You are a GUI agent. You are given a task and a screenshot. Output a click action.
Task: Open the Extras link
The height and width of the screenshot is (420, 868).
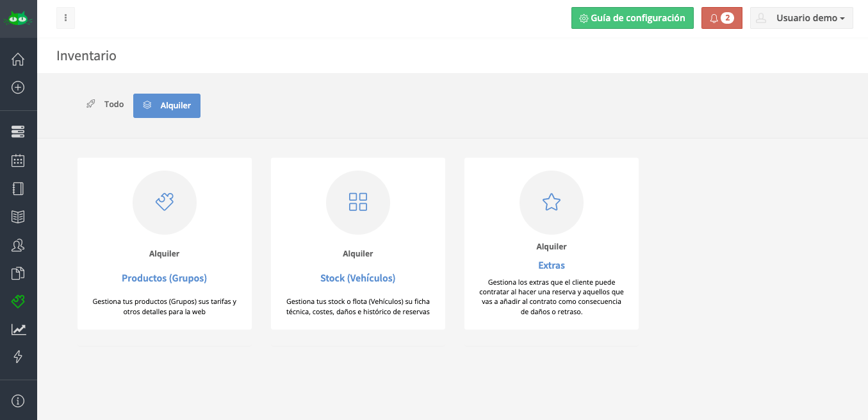pos(552,265)
